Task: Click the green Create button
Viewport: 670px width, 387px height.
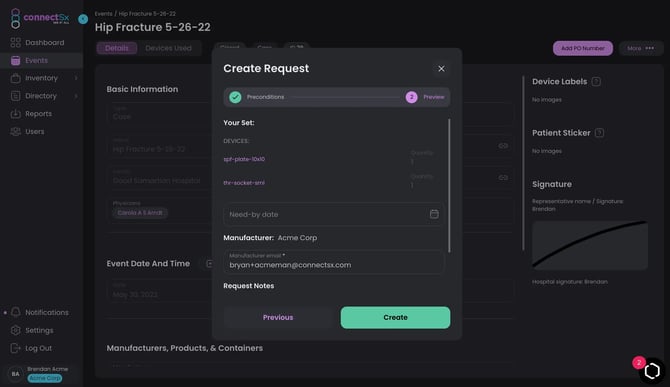Action: click(395, 317)
